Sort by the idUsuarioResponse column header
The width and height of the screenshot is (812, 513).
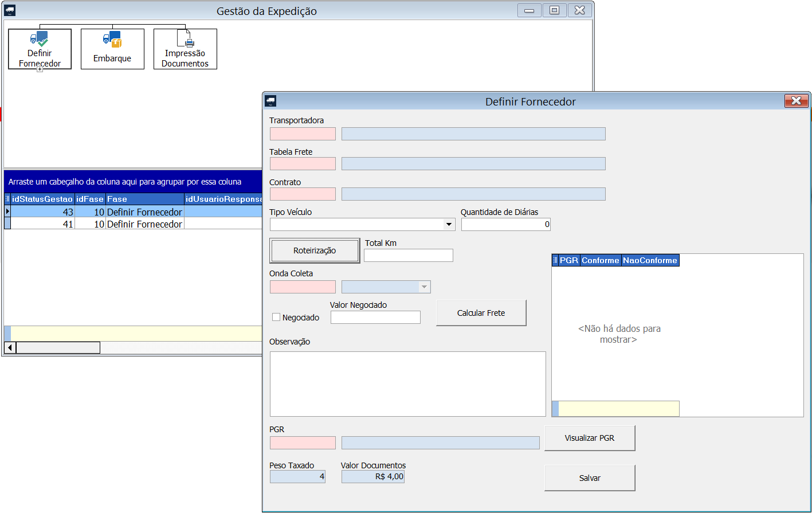click(x=223, y=199)
